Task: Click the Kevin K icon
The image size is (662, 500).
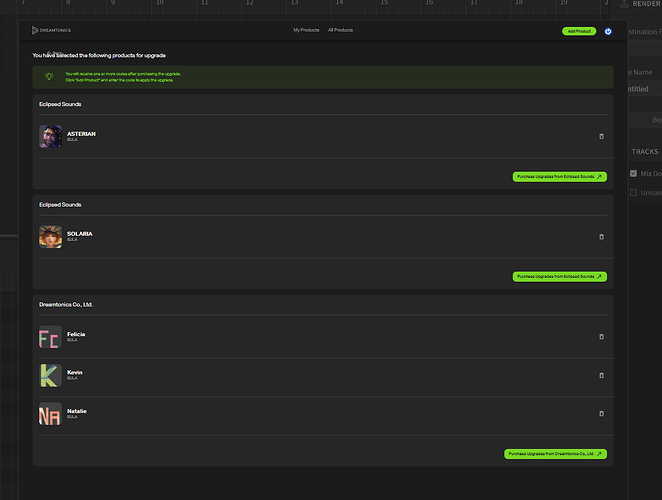Action: tap(51, 375)
